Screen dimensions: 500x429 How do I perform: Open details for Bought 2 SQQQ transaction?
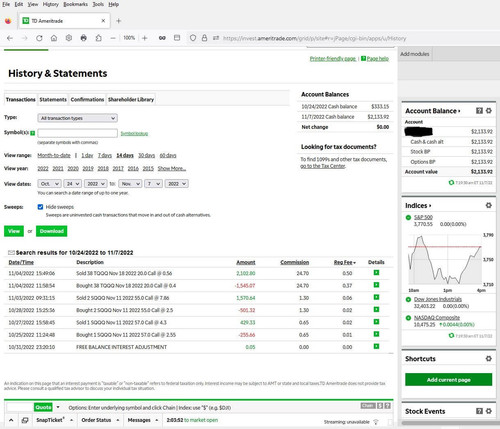click(376, 310)
